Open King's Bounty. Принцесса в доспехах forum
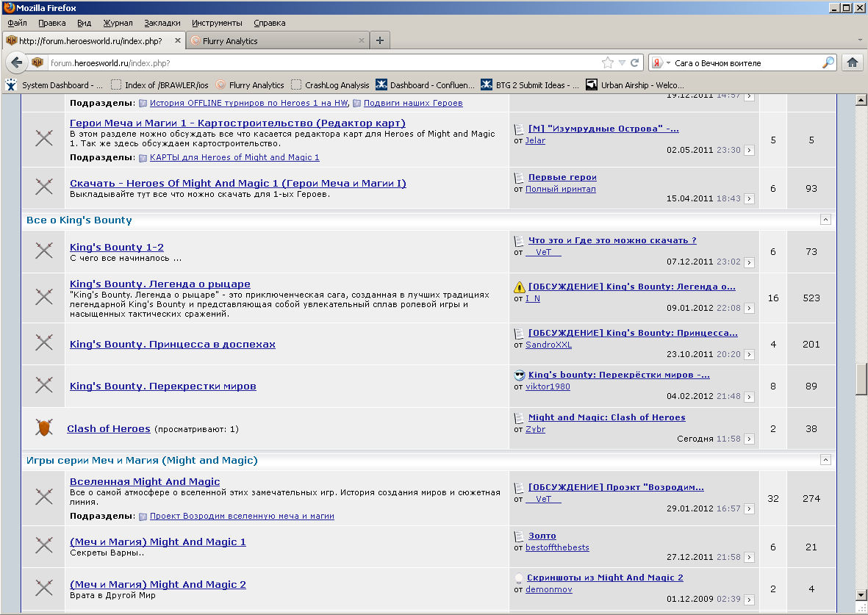This screenshot has width=868, height=615. tap(173, 344)
